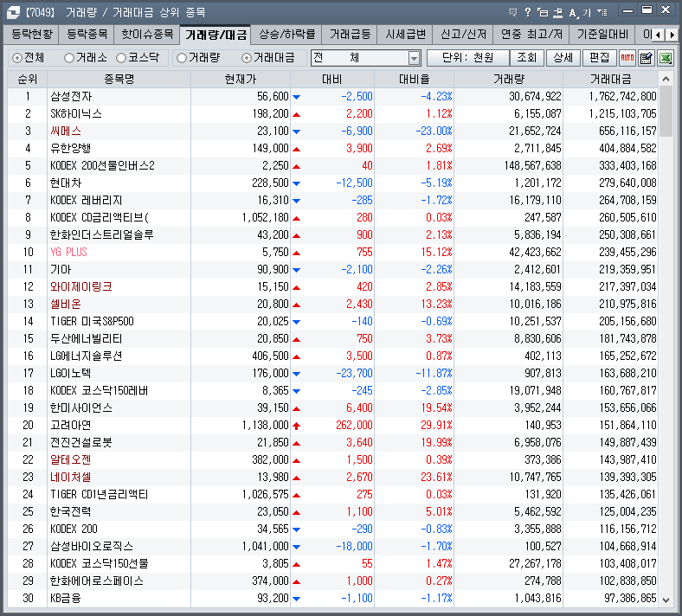This screenshot has width=682, height=616.
Task: Open the 핫이슈종목 tab
Action: [147, 34]
